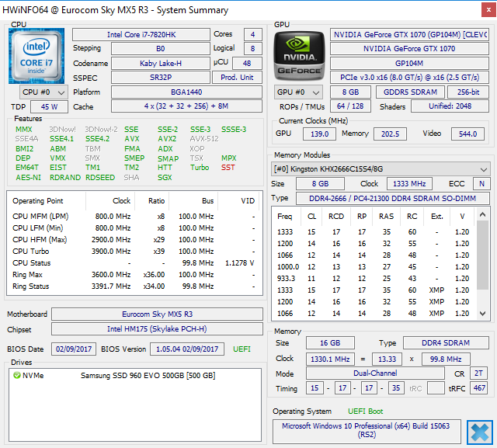Viewport: 497px width, 448px height.
Task: Click the NVIDIA GeForce GTX 1070 (GP104M) field
Action: (409, 34)
